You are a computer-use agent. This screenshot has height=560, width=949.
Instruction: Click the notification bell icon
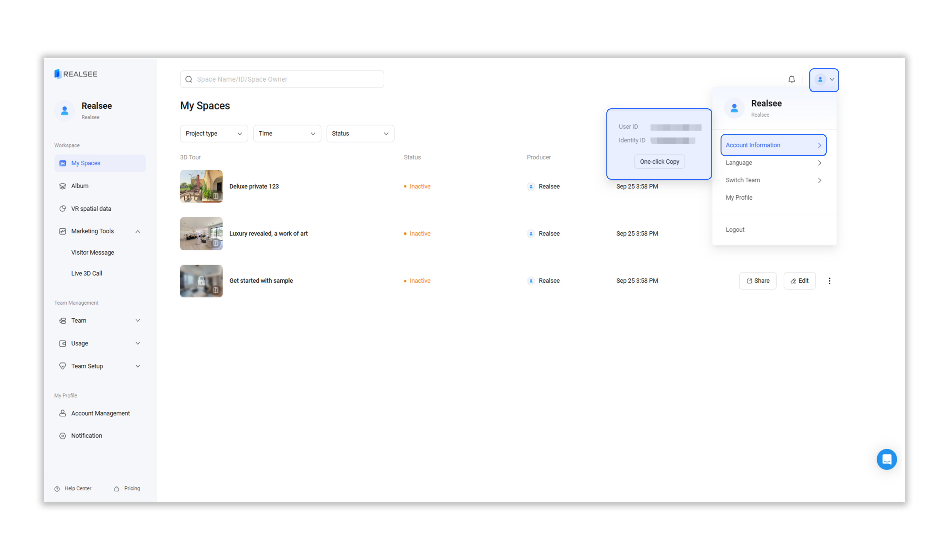[x=791, y=79]
